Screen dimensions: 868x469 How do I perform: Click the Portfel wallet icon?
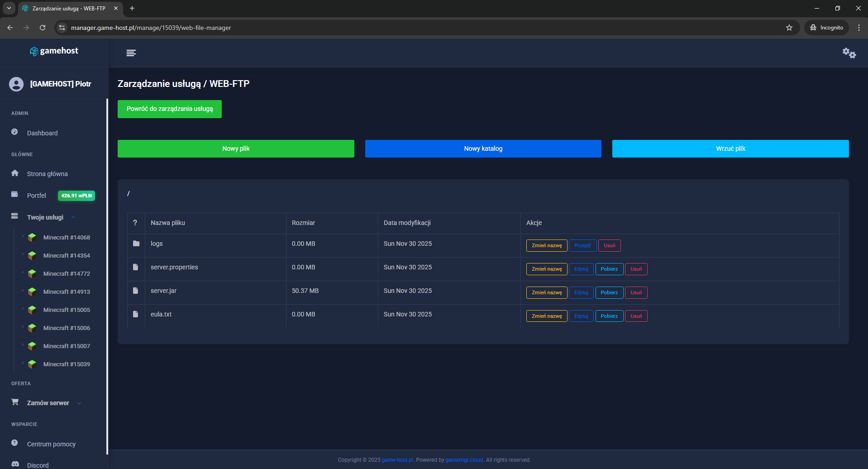click(15, 195)
